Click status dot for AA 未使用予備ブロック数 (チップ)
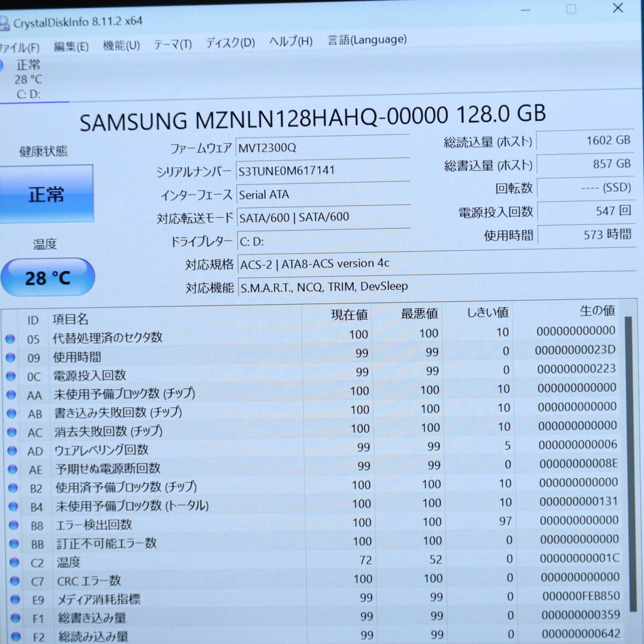The image size is (644, 644). [11, 395]
